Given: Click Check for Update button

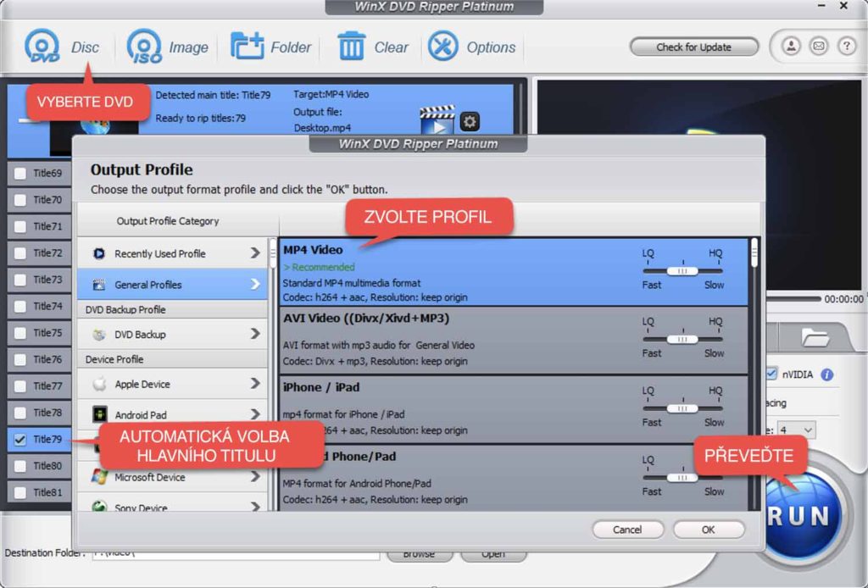Looking at the screenshot, I should point(693,47).
